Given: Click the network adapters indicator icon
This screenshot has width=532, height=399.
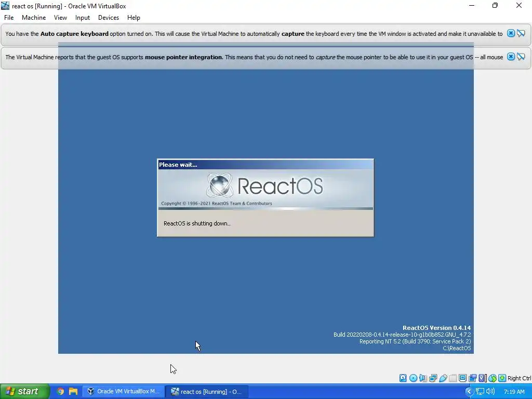Looking at the screenshot, I should tap(433, 378).
